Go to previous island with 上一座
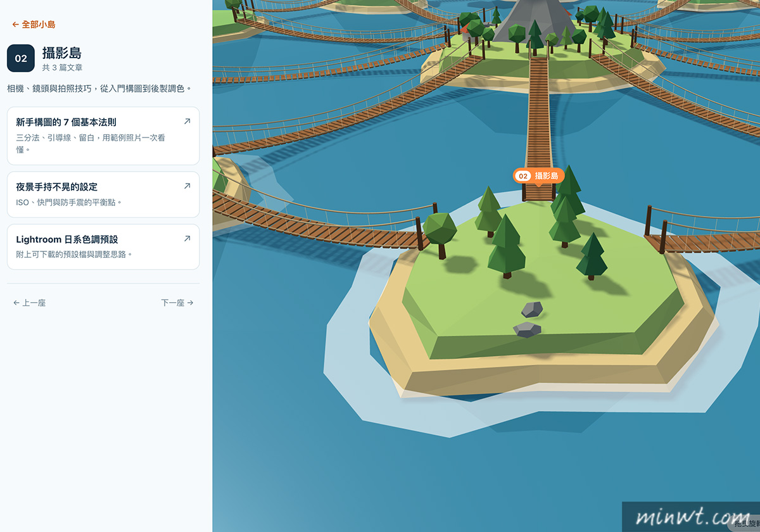Screen dimensions: 760x532 click(29, 303)
